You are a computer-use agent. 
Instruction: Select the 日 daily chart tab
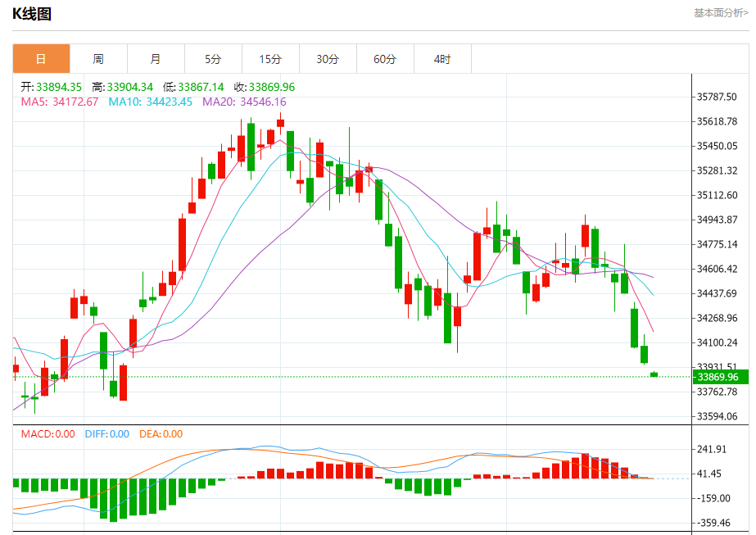[42, 59]
